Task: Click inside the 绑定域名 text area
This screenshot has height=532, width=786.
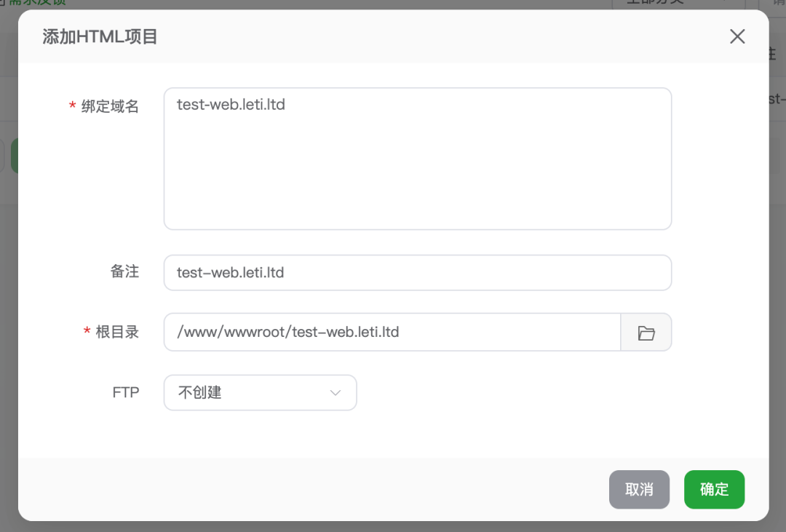Action: coord(417,159)
